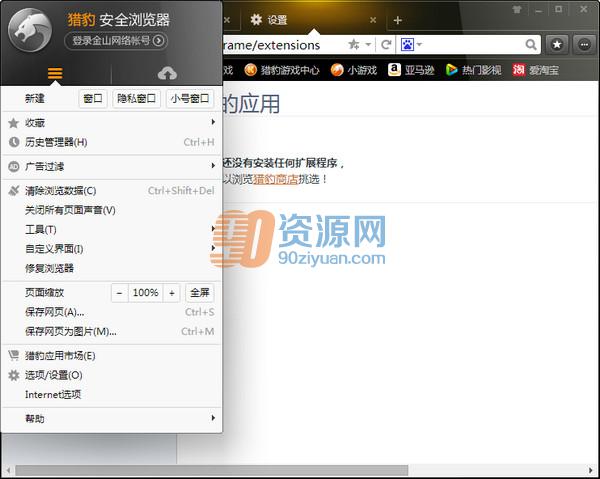Click the scrollbar right arrow

pos(591,470)
